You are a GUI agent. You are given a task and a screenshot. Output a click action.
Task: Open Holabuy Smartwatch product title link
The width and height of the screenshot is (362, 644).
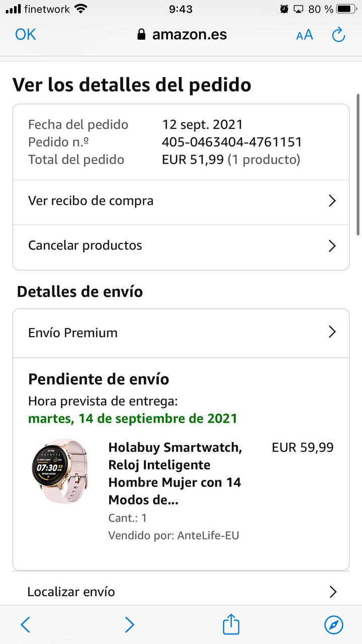pyautogui.click(x=174, y=473)
